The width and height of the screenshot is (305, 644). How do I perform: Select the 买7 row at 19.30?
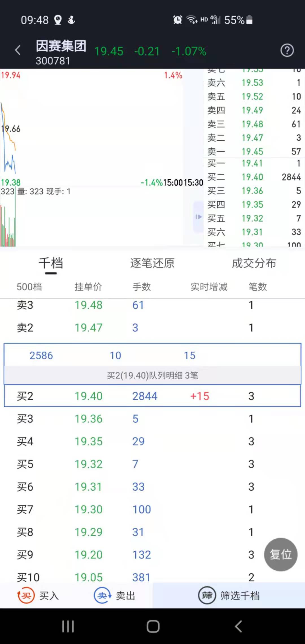coord(152,509)
